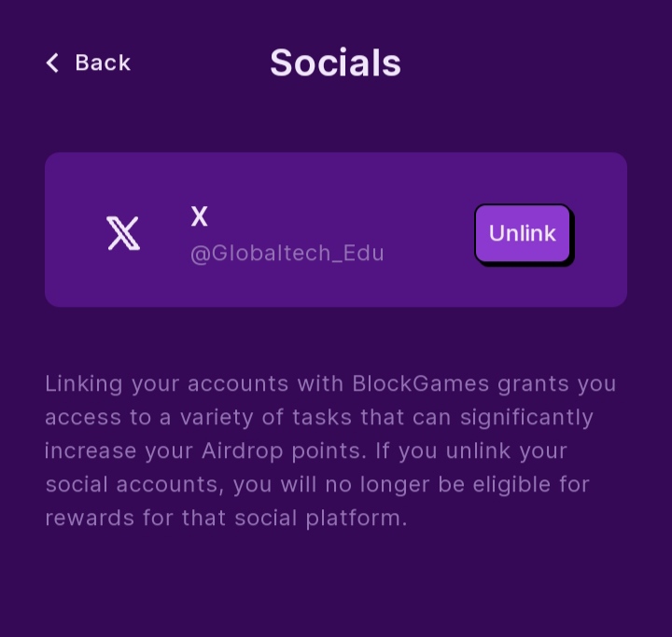Screen dimensions: 672x637
Task: Click the @Globaltech_Edu account handle
Action: 287,254
